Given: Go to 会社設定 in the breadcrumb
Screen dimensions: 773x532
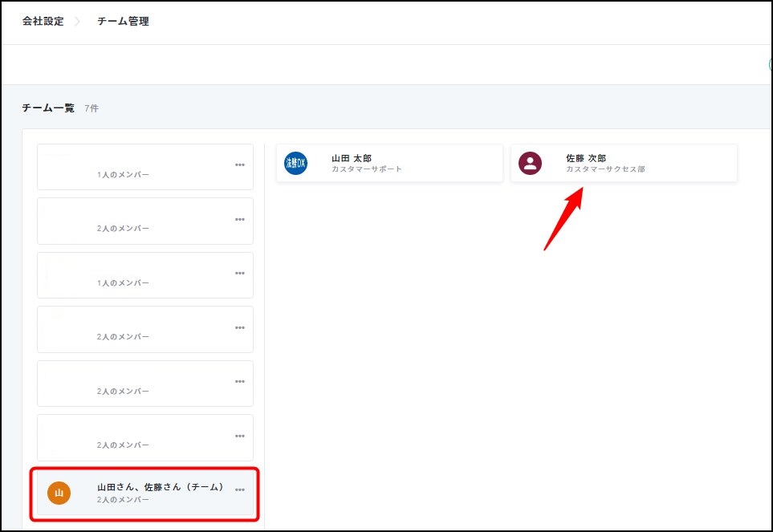Looking at the screenshot, I should (x=42, y=22).
